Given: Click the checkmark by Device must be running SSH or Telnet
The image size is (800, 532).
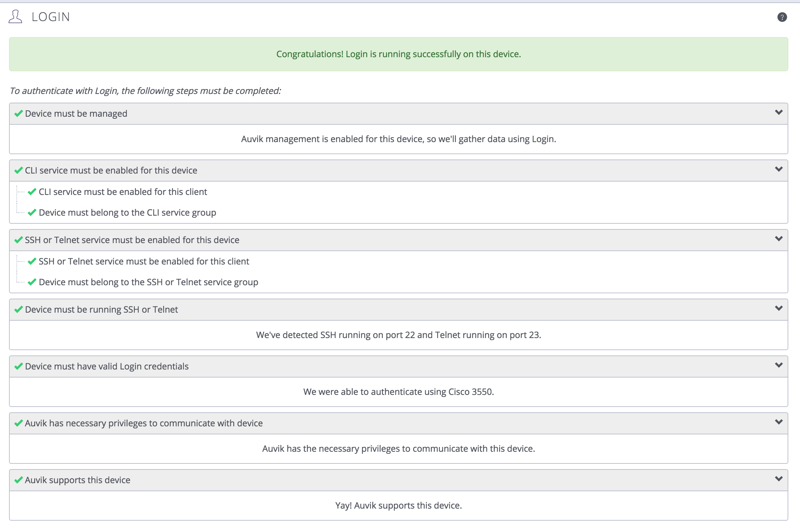Looking at the screenshot, I should click(19, 309).
